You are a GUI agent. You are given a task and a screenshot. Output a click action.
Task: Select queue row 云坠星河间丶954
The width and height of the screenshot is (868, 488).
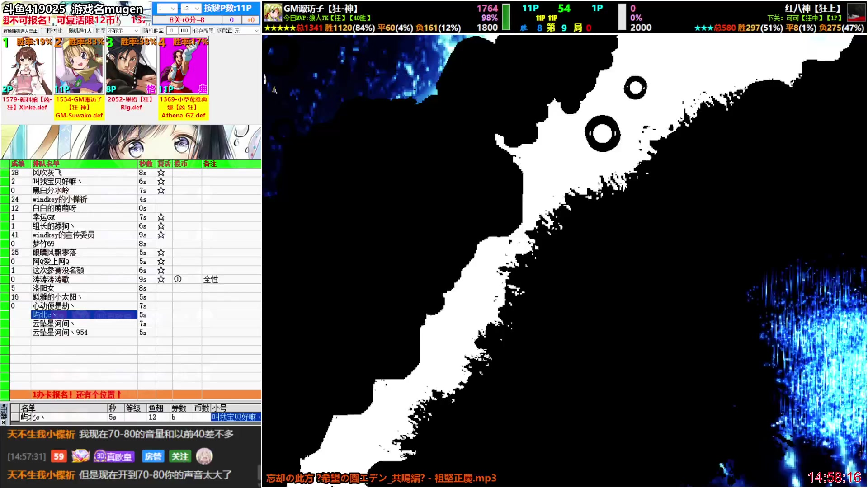(x=84, y=333)
